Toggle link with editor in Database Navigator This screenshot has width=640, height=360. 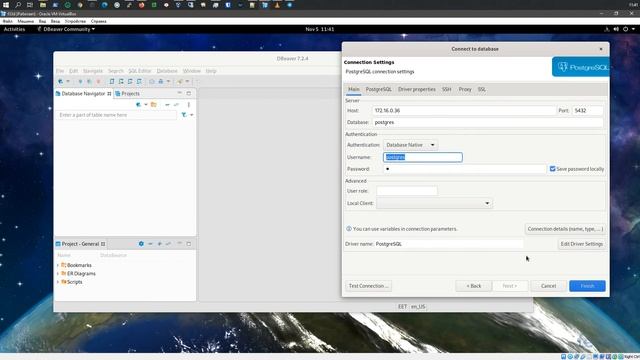point(176,104)
